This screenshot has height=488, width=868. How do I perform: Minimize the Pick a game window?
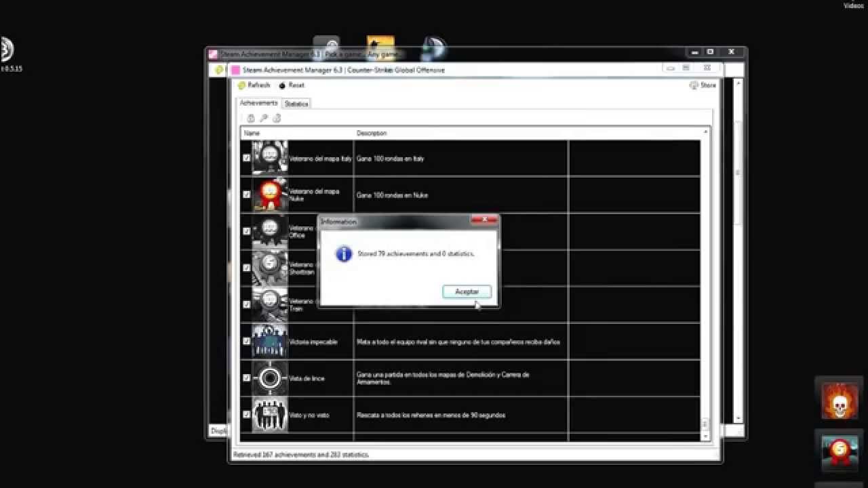click(693, 52)
